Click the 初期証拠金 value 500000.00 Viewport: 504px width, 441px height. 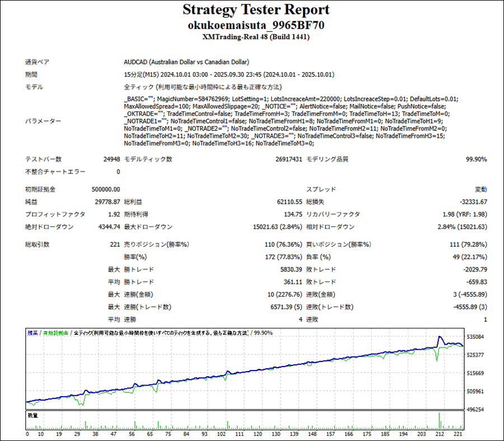click(x=106, y=190)
